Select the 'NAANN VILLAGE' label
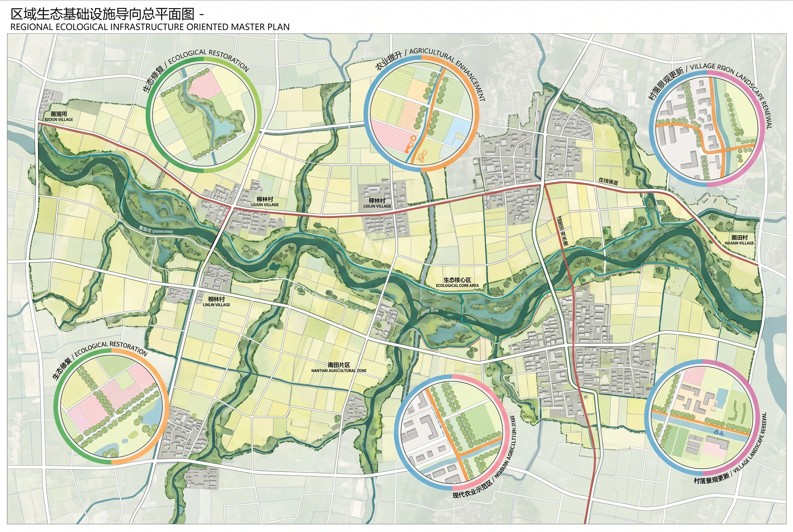The height and width of the screenshot is (532, 793). point(739,243)
